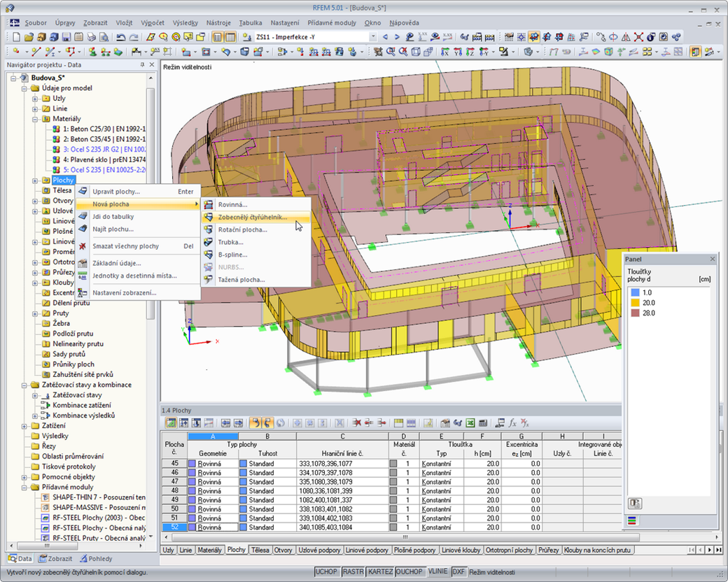Toggle the DXF status bar option
The height and width of the screenshot is (582, 728).
[x=458, y=572]
